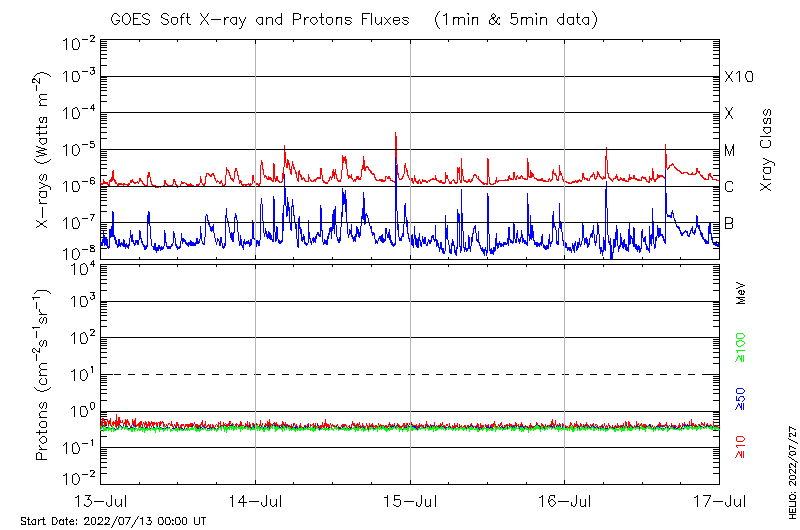Click the 'Protons' y-axis label
The image size is (800, 530).
pyautogui.click(x=43, y=374)
